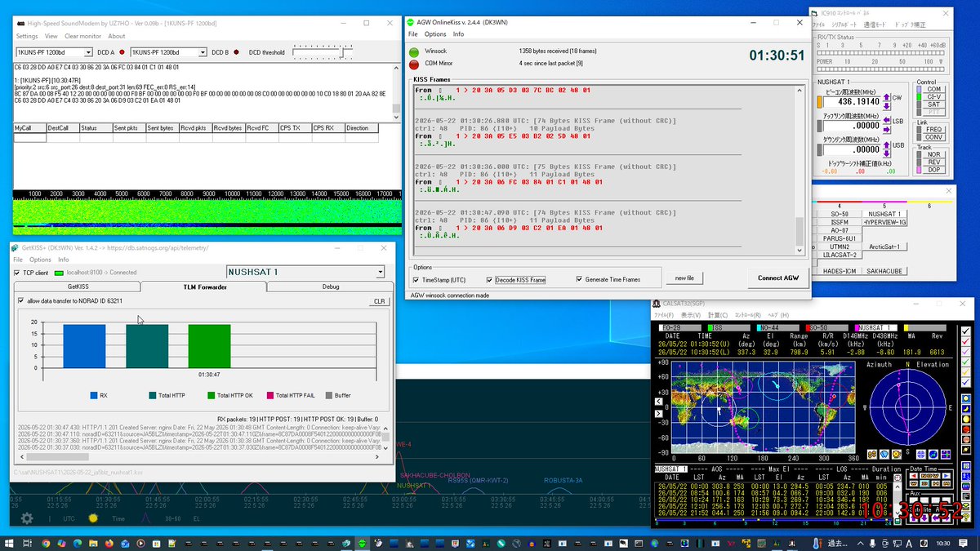Select the Sun icon in CALSAT32 sidebar

click(966, 398)
